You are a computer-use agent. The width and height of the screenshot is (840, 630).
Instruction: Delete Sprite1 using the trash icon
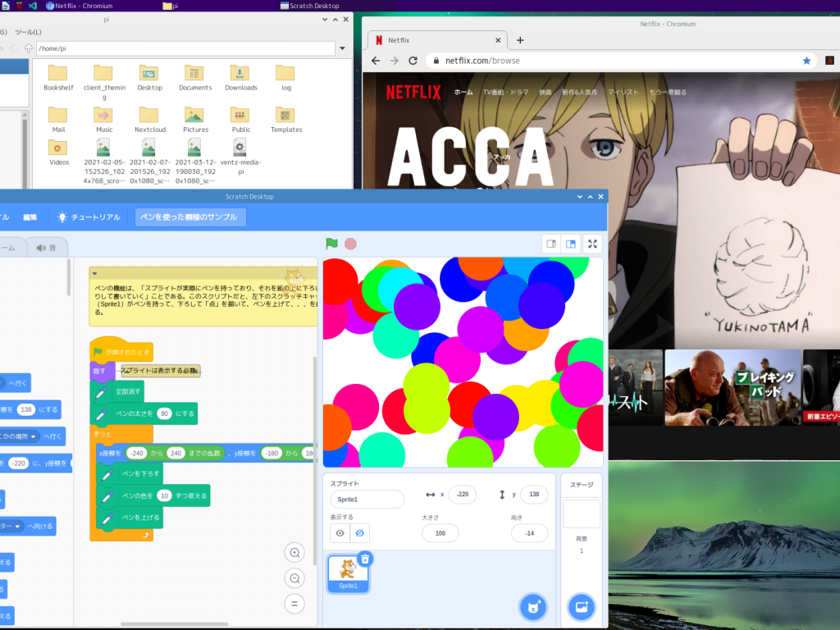point(365,559)
